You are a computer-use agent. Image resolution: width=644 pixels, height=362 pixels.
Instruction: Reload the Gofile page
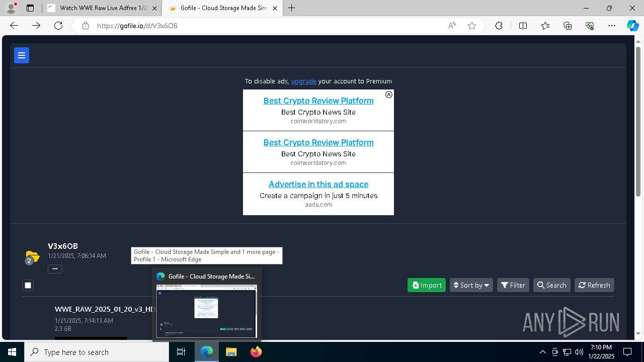(x=58, y=26)
